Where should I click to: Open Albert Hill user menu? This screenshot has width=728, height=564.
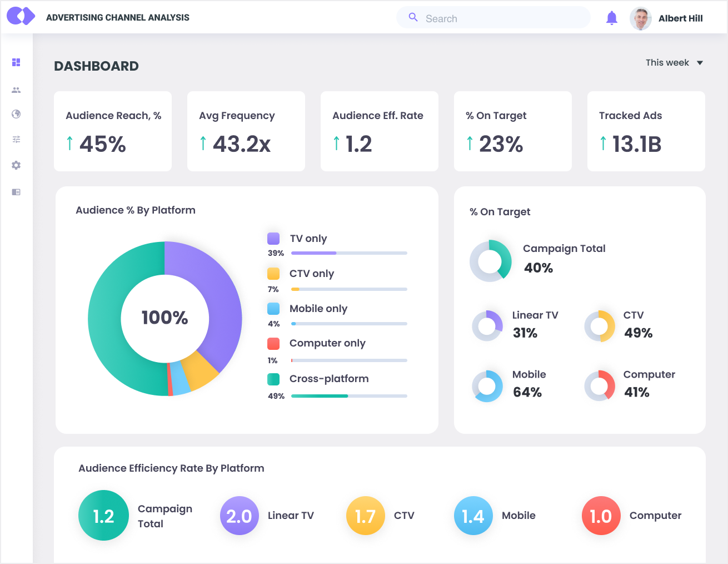point(680,18)
